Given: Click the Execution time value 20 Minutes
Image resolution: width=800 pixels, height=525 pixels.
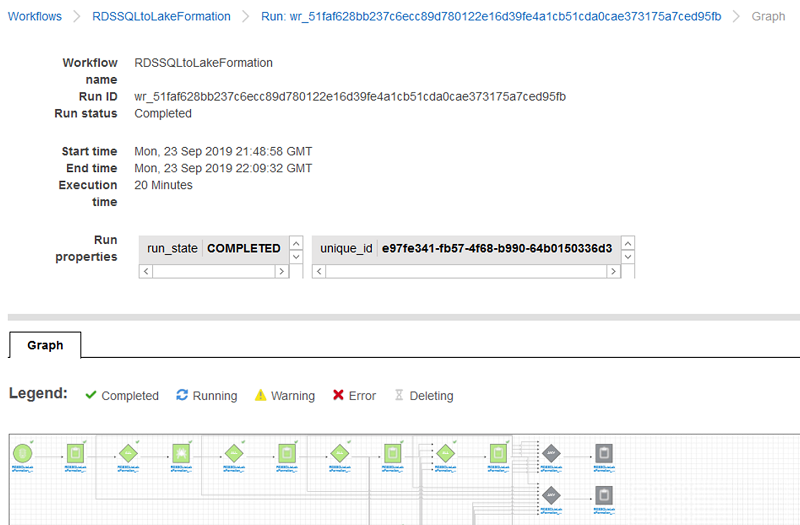Looking at the screenshot, I should 163,185.
